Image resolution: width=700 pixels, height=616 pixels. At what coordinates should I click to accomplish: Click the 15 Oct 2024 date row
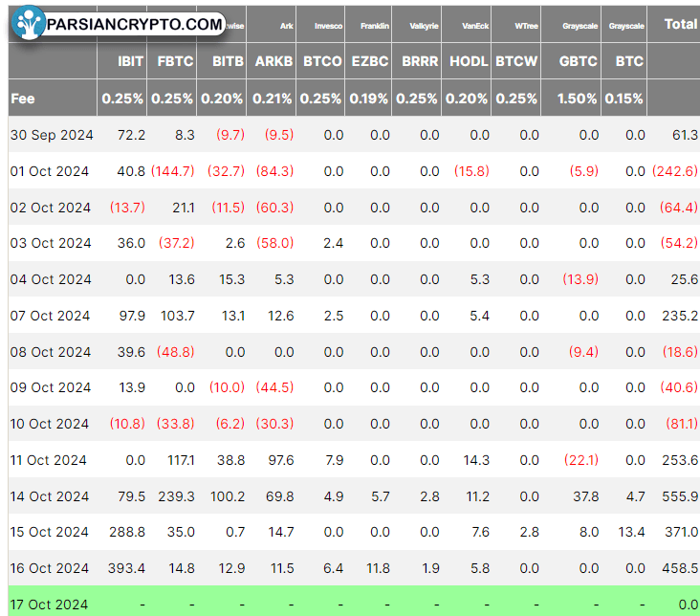(x=49, y=533)
